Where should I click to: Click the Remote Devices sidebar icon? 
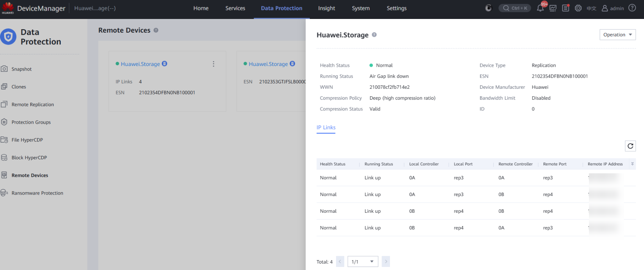[4, 175]
